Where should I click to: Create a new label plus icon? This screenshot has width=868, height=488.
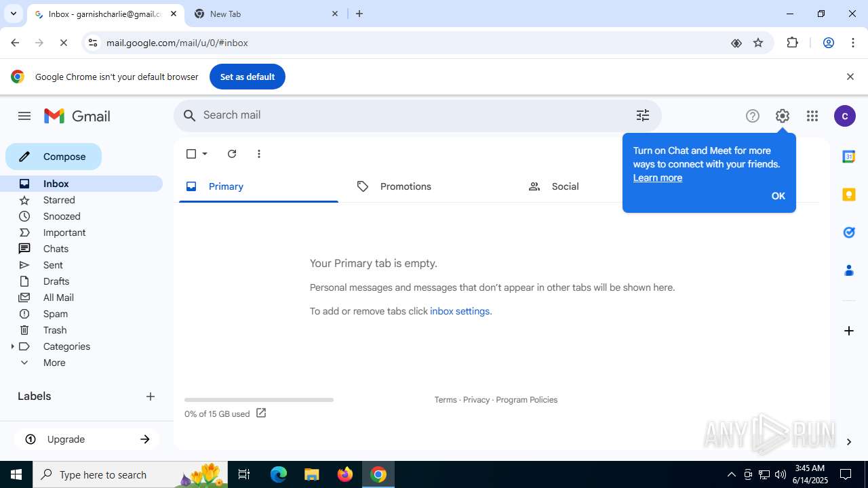(x=151, y=396)
